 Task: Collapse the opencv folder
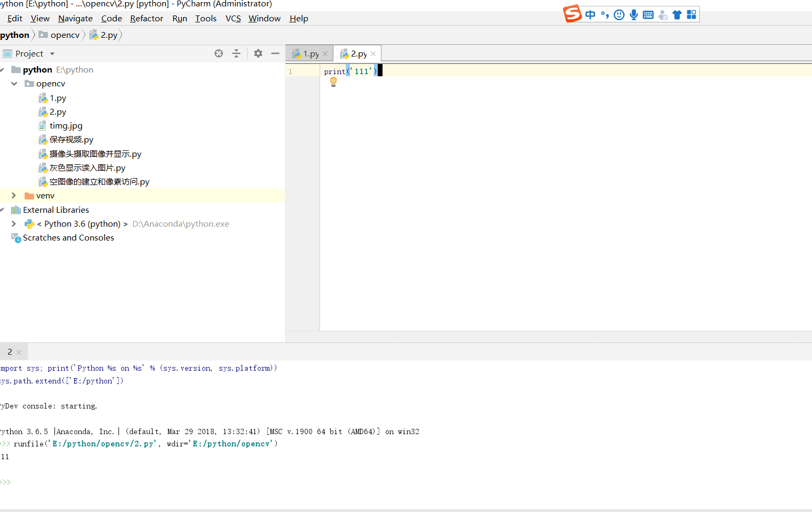pyautogui.click(x=14, y=84)
